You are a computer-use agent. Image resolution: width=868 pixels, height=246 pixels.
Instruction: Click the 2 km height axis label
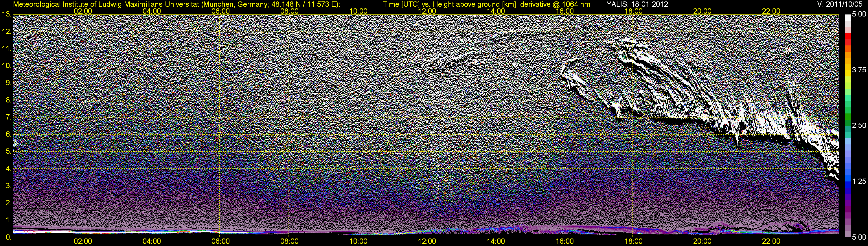[x=9, y=203]
